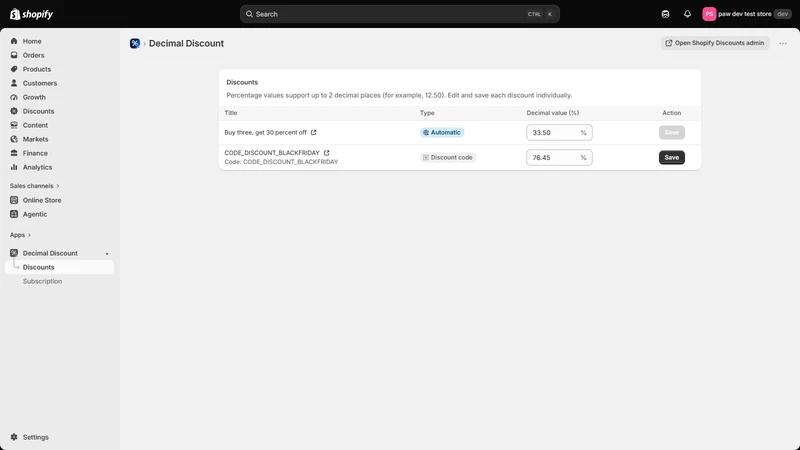Screen dimensions: 800x450
Task: Click the Orders inbox icon
Action: coord(14,55)
